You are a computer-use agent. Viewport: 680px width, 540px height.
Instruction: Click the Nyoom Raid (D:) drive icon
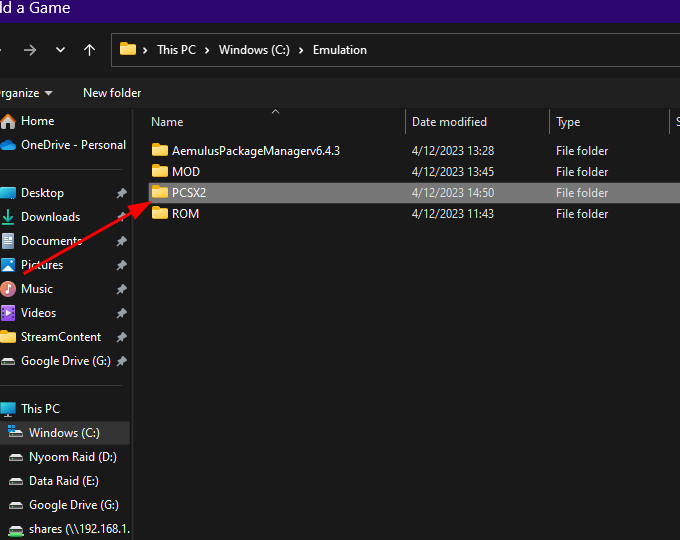pyautogui.click(x=16, y=457)
